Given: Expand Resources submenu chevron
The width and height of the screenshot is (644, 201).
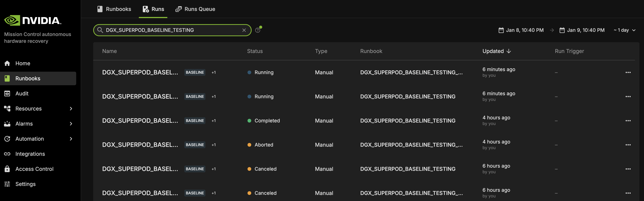Looking at the screenshot, I should (71, 108).
